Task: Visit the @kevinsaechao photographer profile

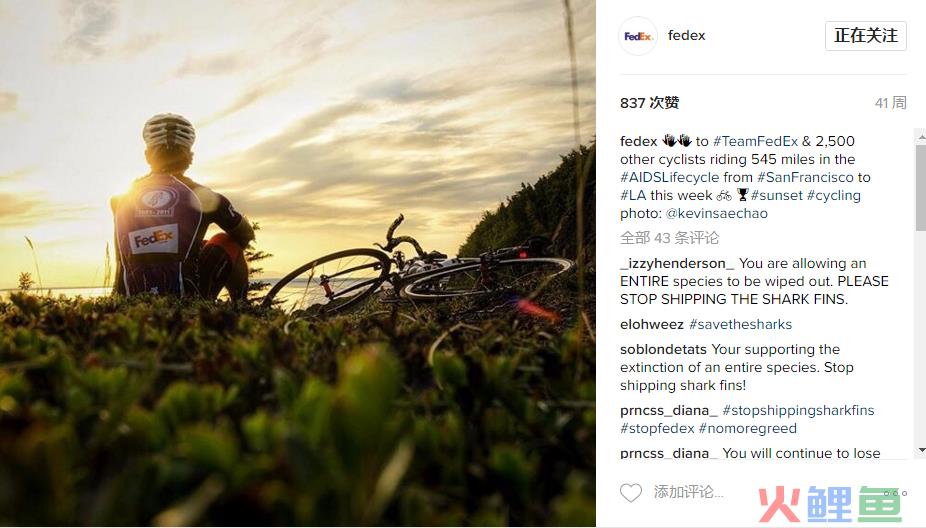Action: coord(716,213)
